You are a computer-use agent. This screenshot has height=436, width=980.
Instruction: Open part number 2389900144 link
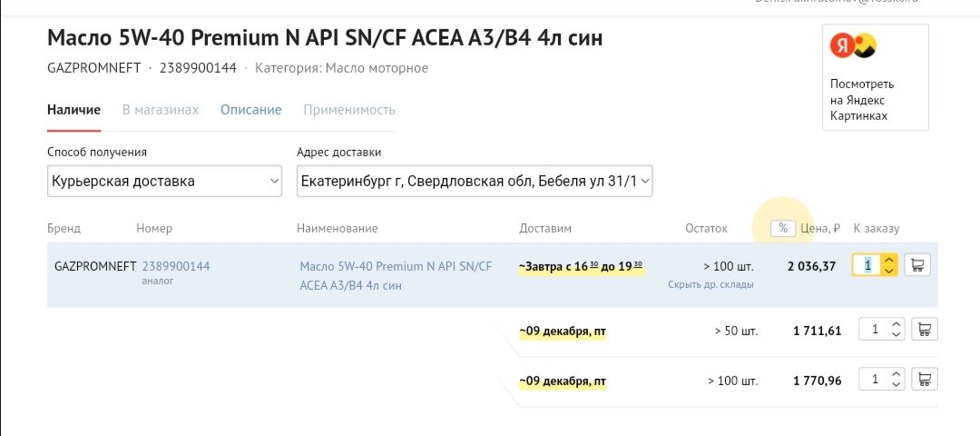pos(176,266)
